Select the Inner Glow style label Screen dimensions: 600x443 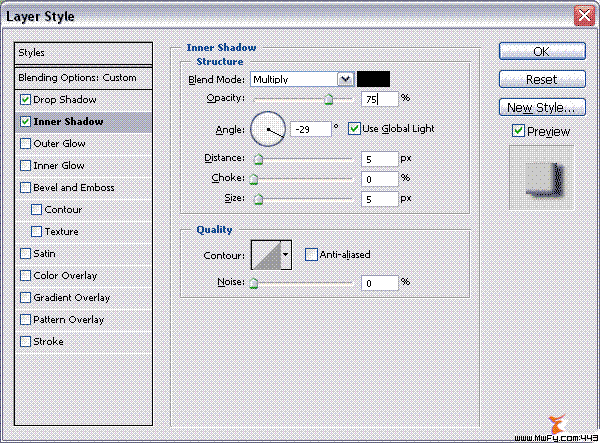(x=59, y=166)
